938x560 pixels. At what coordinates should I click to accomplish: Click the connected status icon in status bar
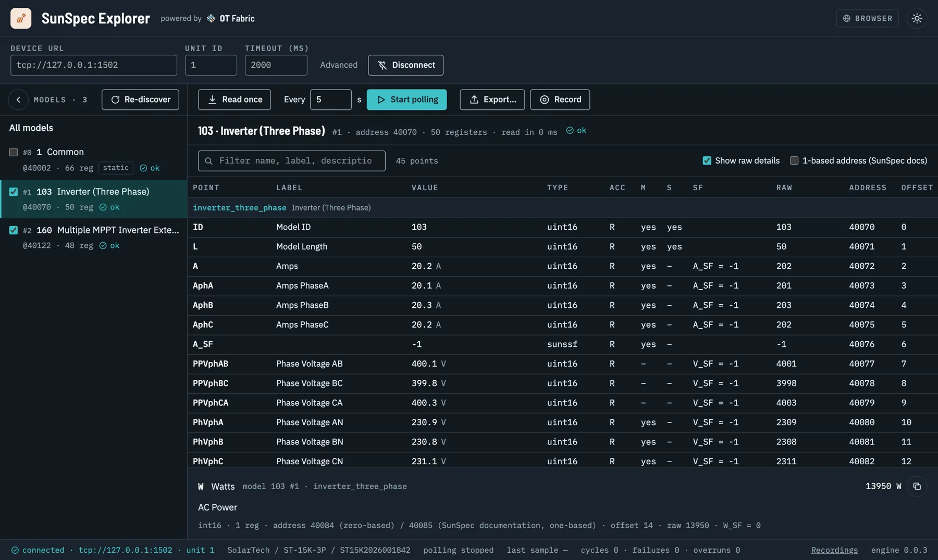point(15,550)
